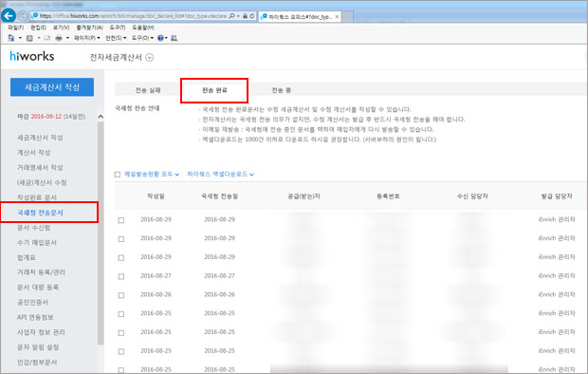Go back with the browser back arrow
Viewport: 588px width, 374px height.
pyautogui.click(x=9, y=16)
